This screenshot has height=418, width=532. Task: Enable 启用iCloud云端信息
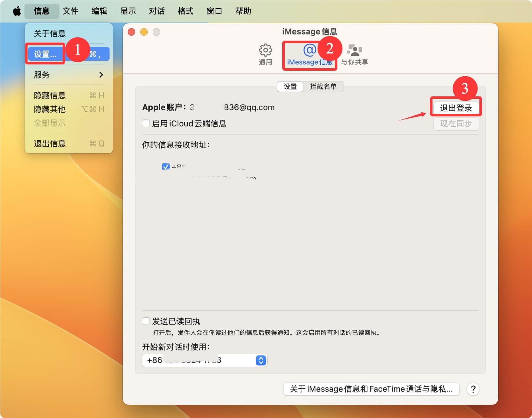(146, 124)
